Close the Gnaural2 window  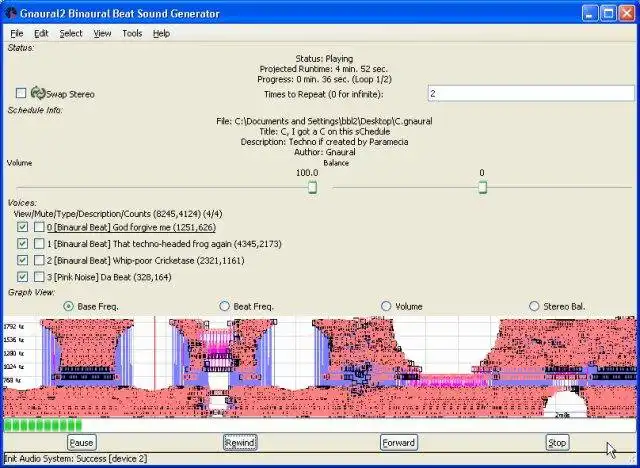tap(627, 13)
